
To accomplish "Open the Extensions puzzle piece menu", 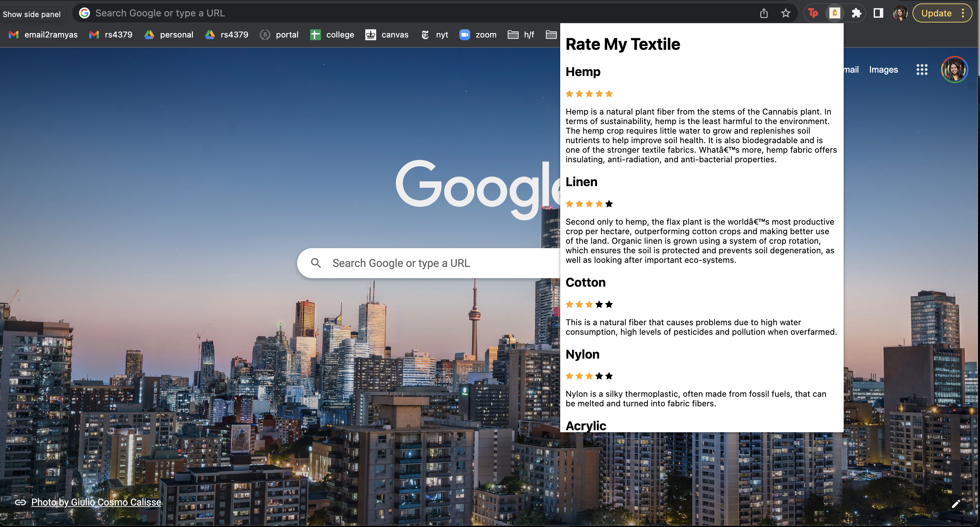I will pos(856,13).
